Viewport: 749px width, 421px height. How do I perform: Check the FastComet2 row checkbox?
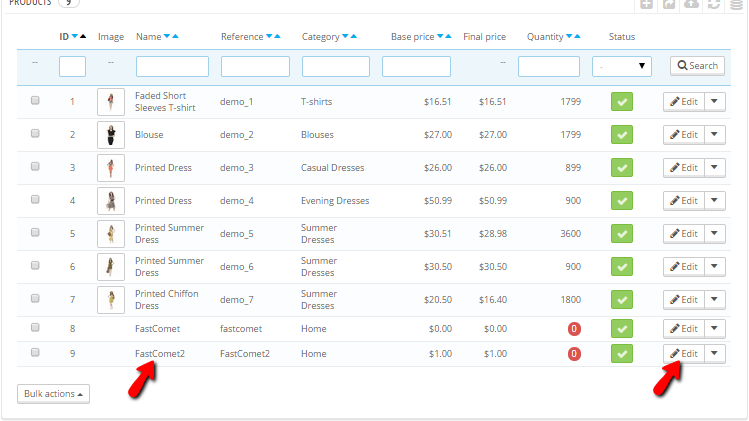35,353
